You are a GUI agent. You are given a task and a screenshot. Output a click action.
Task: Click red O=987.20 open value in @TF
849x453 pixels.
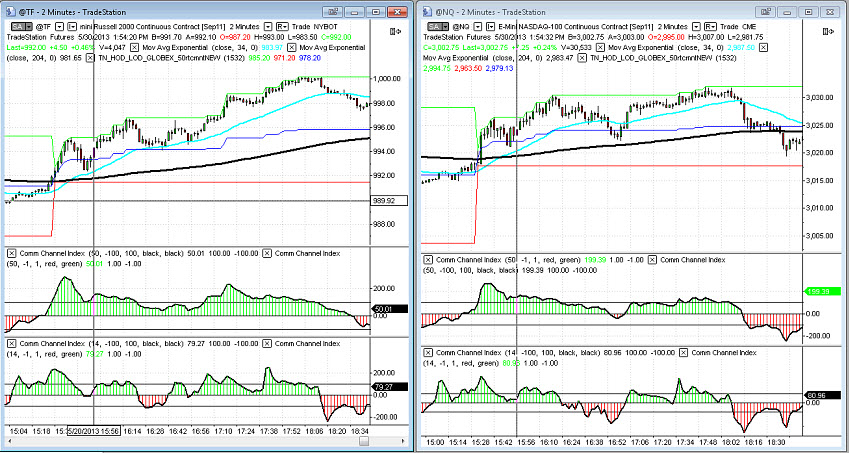pos(235,37)
